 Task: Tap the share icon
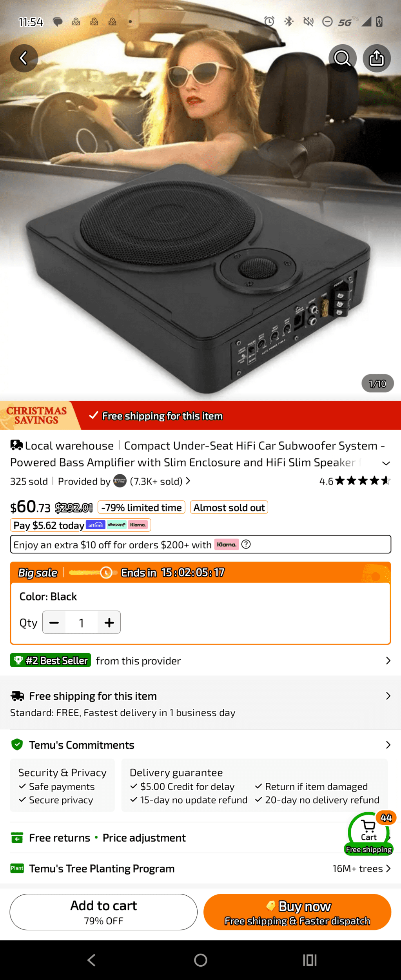[377, 58]
